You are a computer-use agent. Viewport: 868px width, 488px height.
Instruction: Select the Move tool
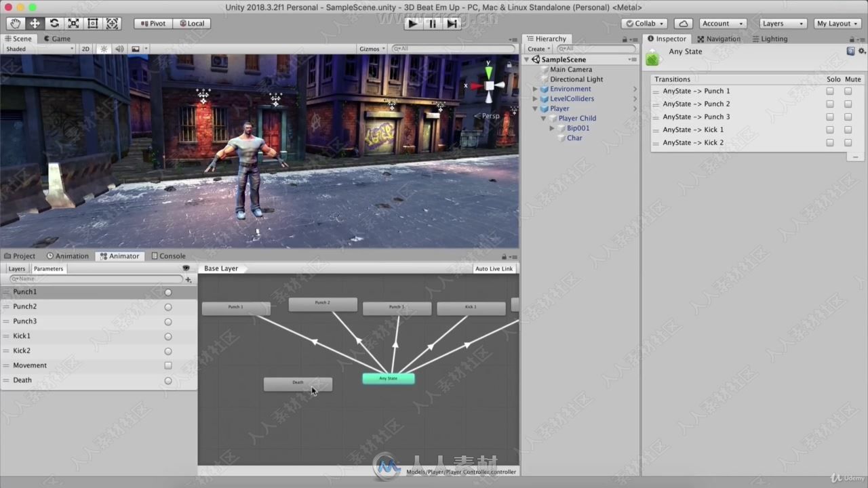tap(35, 23)
